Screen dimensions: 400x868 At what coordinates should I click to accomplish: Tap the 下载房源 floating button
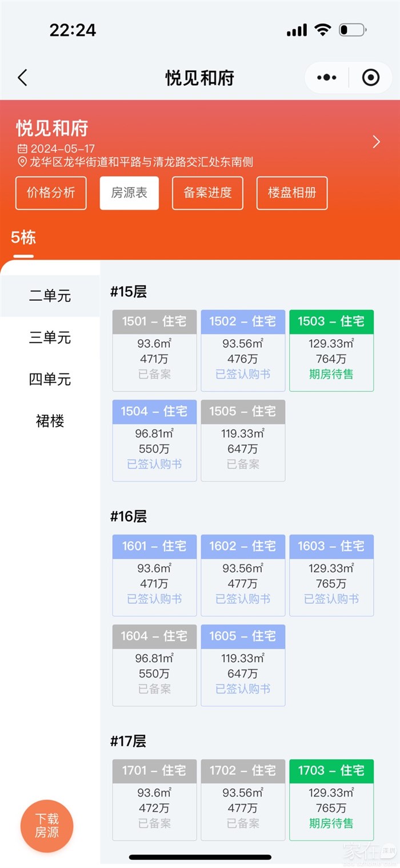click(47, 826)
